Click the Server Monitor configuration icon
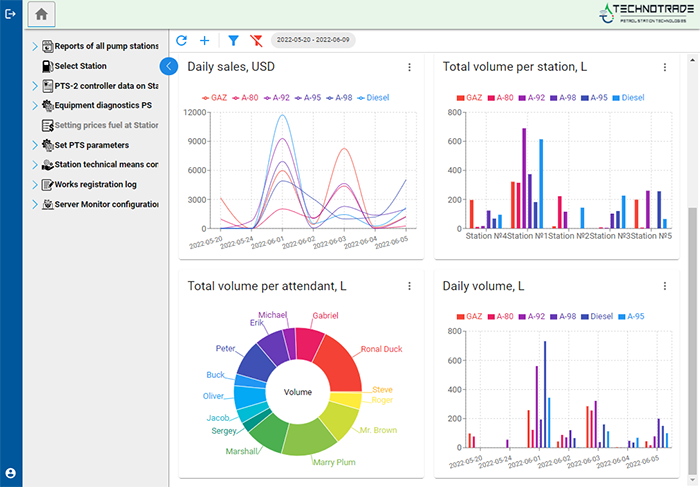700x487 pixels. pos(47,204)
